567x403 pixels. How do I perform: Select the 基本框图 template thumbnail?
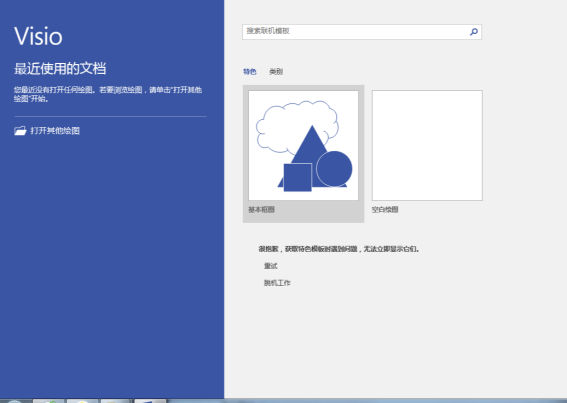click(303, 145)
